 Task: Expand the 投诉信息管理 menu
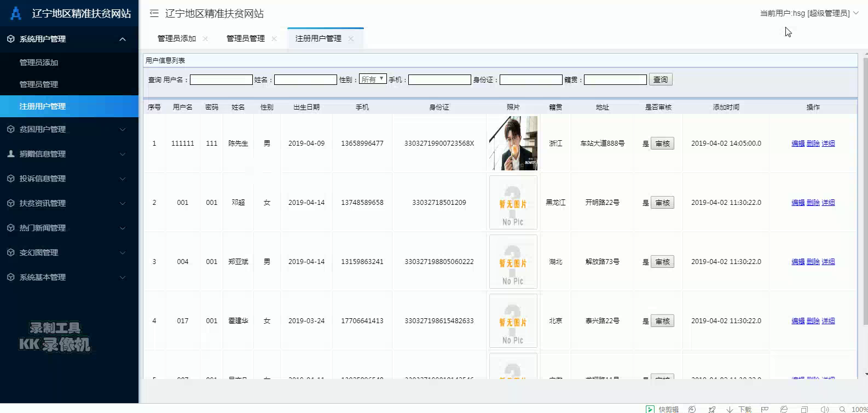click(x=123, y=179)
